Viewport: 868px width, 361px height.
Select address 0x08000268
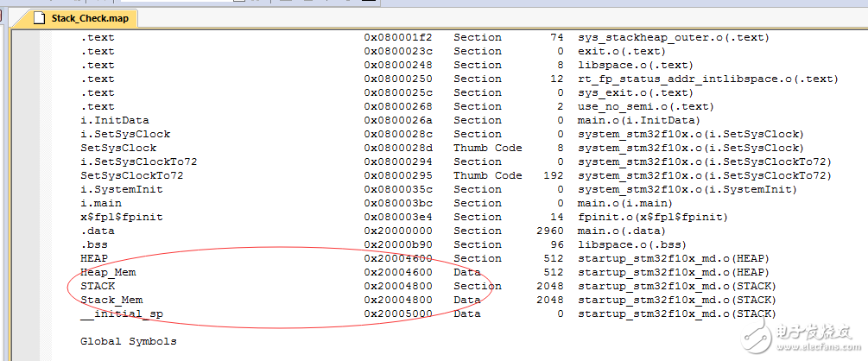(x=398, y=107)
